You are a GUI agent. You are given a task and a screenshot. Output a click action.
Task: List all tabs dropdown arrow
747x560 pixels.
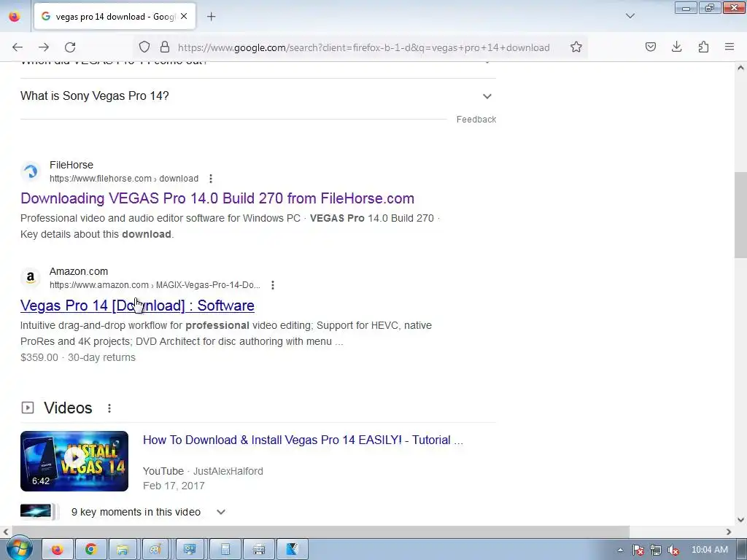tap(630, 16)
